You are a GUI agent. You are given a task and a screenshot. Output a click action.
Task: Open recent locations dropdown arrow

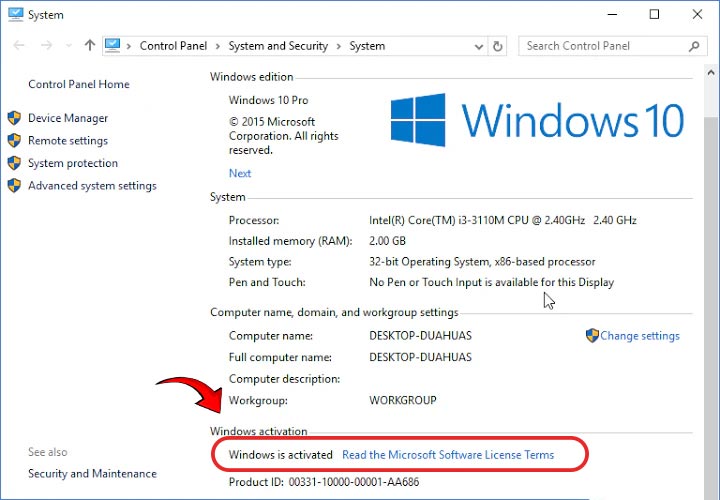pos(69,45)
